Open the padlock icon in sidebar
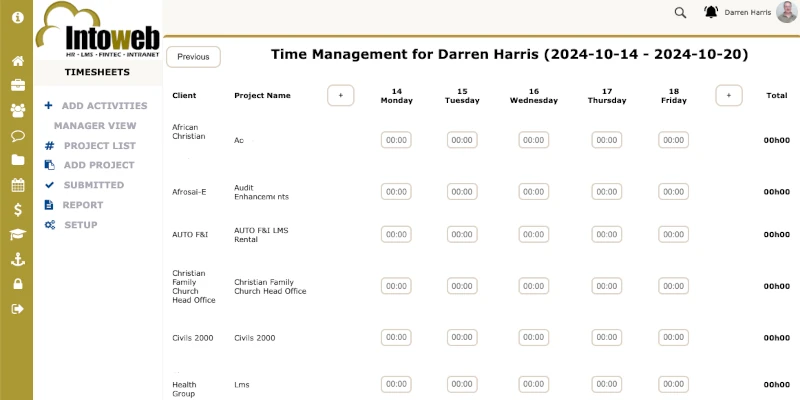 tap(18, 284)
